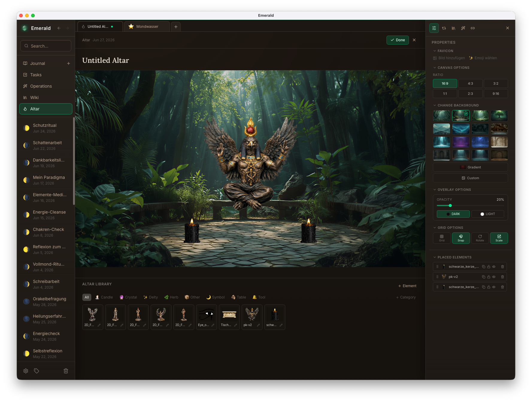Select the purple background thumbnail
Viewport: 532px width, 402px height.
pyautogui.click(x=461, y=142)
